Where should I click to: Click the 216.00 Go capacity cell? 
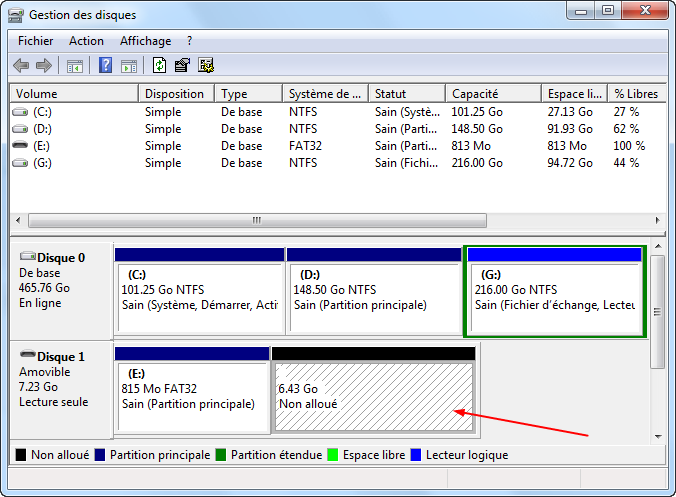click(x=477, y=163)
